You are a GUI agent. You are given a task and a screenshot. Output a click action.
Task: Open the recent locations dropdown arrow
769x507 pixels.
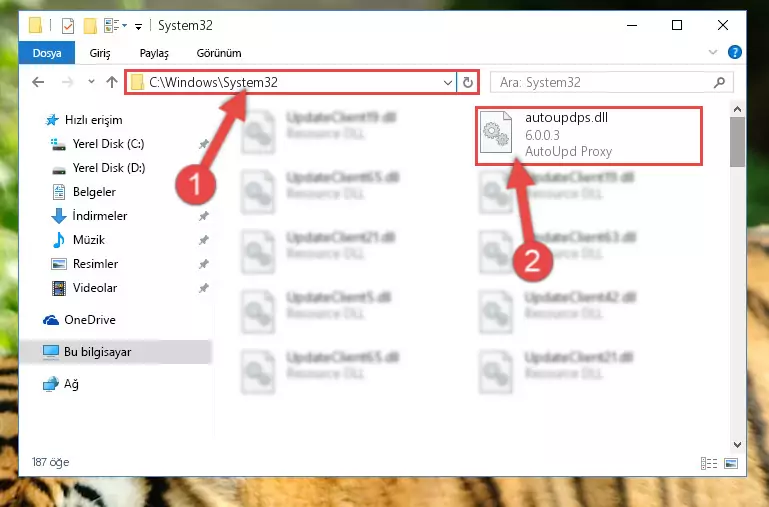[91, 82]
